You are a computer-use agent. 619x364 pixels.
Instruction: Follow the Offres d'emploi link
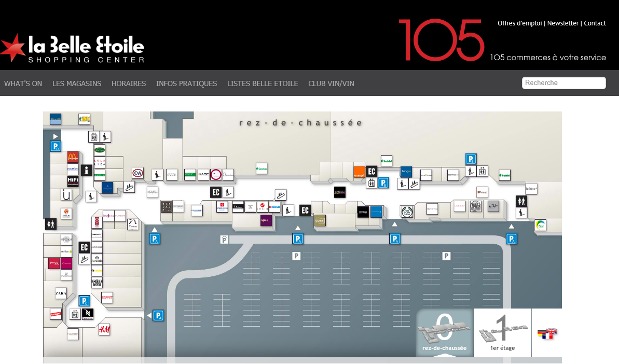[519, 23]
